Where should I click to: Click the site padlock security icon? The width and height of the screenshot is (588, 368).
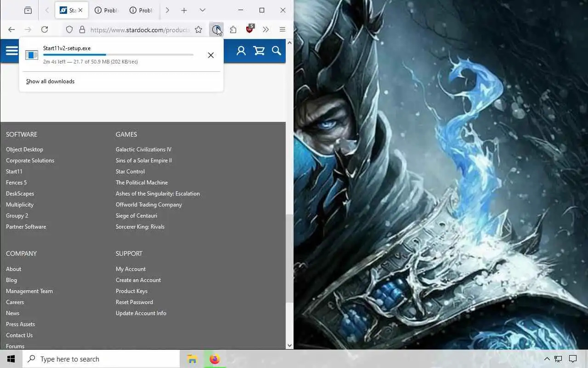click(x=82, y=29)
